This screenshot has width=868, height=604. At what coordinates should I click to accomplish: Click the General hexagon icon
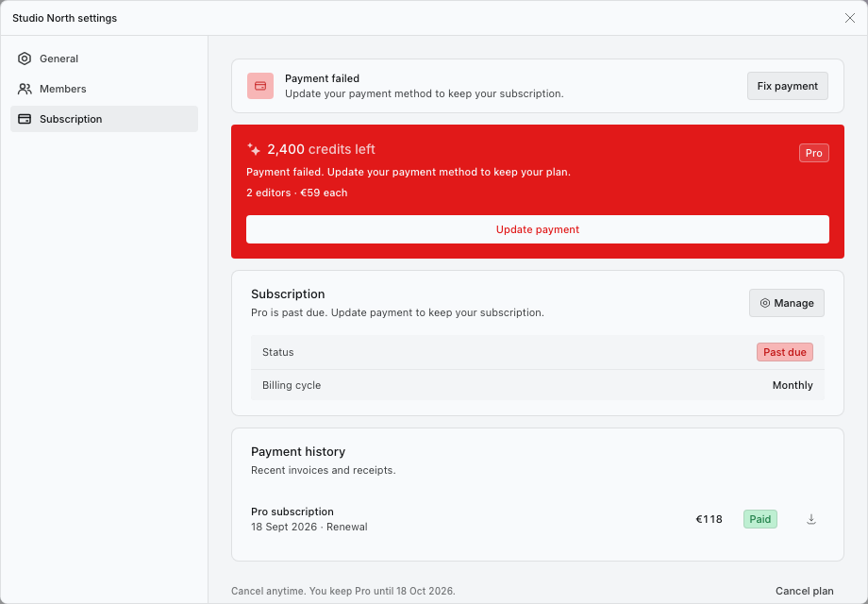point(25,59)
